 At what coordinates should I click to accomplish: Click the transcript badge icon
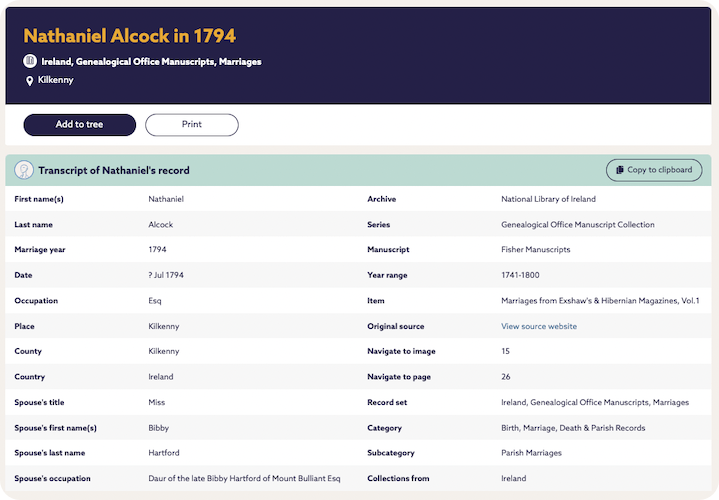coord(24,170)
